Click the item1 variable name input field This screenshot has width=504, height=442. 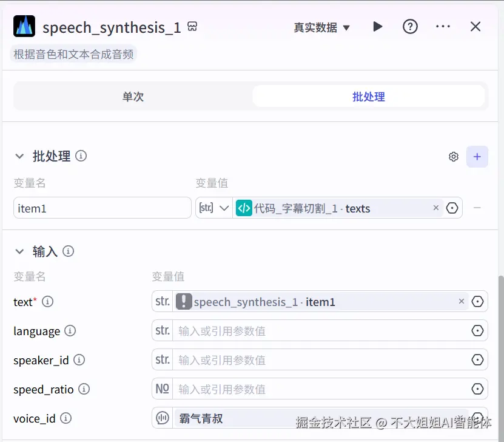pos(102,208)
